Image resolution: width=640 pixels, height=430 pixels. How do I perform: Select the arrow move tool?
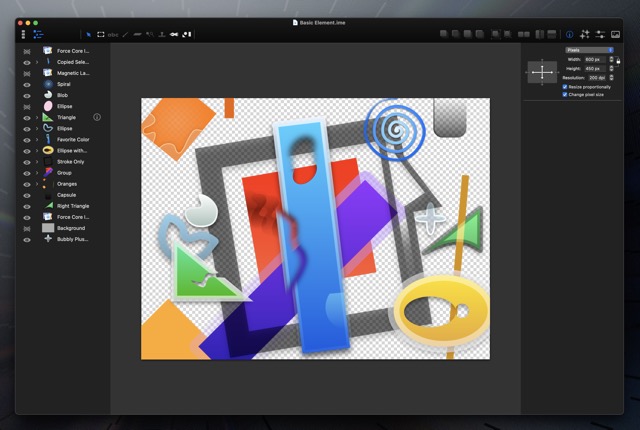[x=86, y=34]
